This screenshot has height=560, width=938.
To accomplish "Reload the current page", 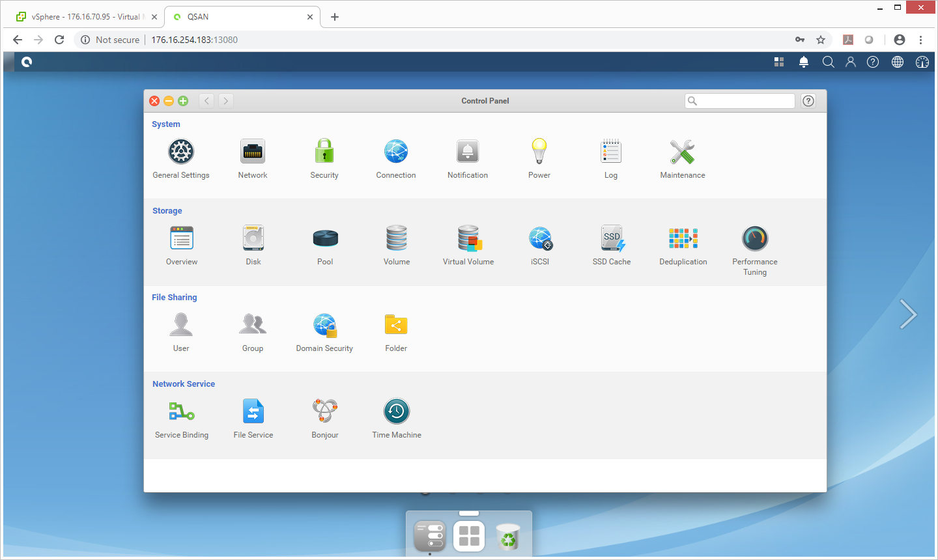I will click(59, 40).
